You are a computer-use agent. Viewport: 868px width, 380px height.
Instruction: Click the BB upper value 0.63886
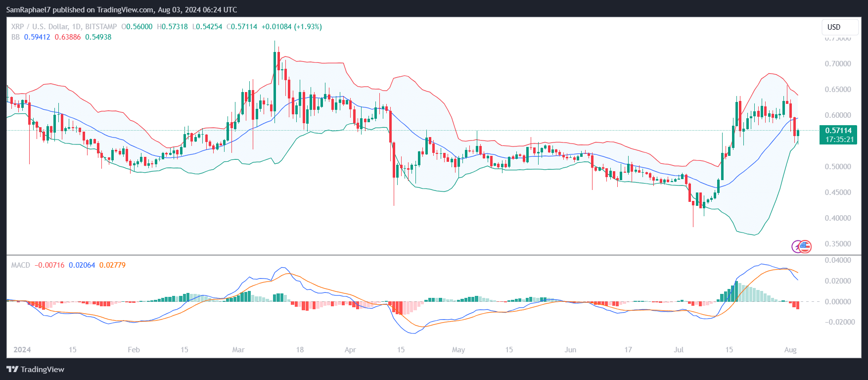click(68, 37)
